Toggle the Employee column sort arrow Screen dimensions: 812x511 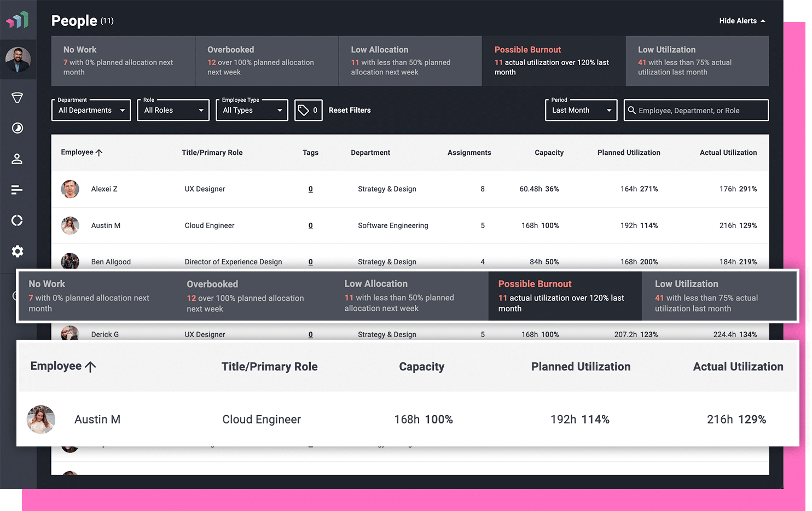coord(99,152)
